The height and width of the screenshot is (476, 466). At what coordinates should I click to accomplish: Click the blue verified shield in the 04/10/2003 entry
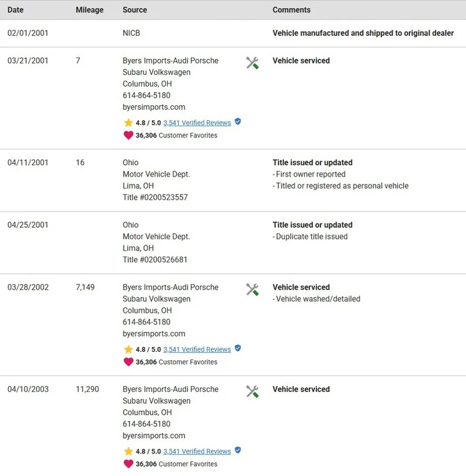coord(238,450)
